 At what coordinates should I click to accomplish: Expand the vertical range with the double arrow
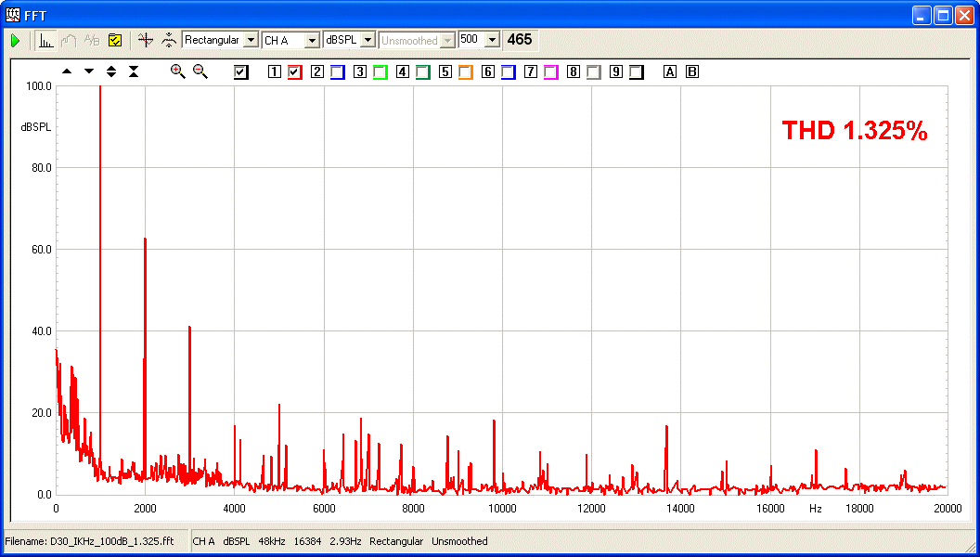point(111,71)
